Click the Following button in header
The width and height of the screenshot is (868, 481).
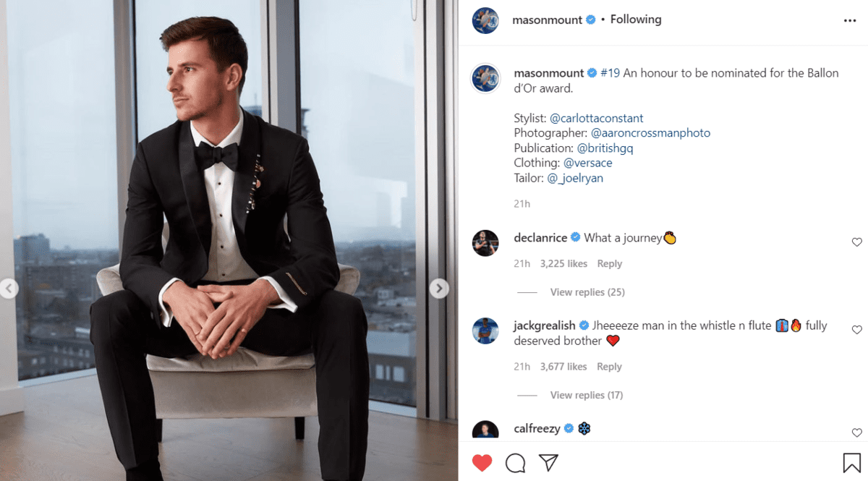coord(636,20)
